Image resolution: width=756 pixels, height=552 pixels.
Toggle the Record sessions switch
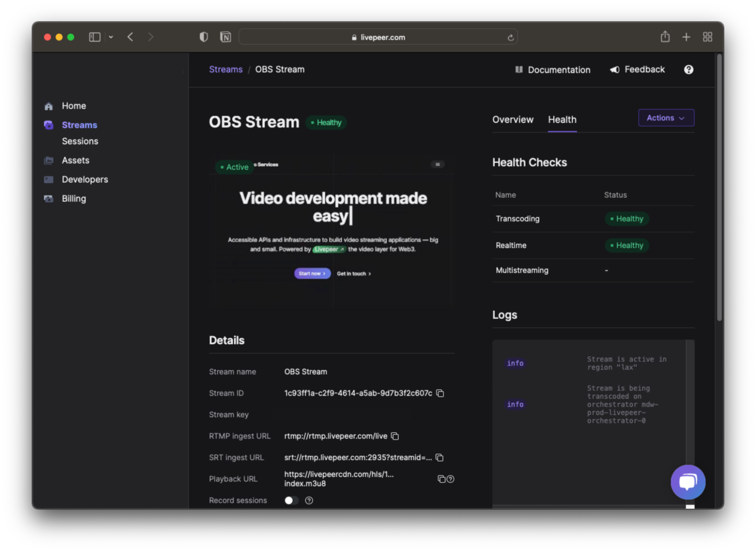(x=291, y=500)
